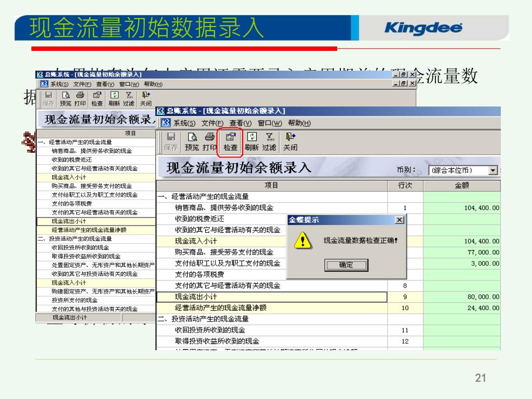Select row 收到的税费返还 in front window
532x399 pixels.
click(222, 219)
